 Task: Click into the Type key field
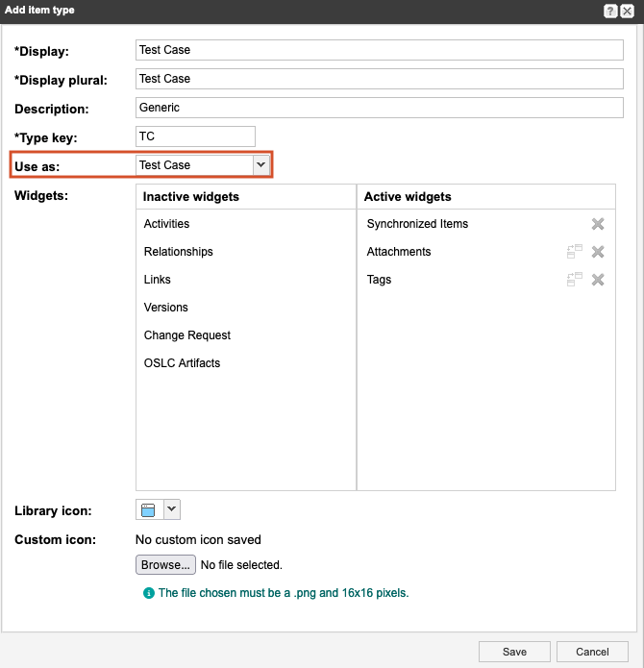(x=196, y=136)
